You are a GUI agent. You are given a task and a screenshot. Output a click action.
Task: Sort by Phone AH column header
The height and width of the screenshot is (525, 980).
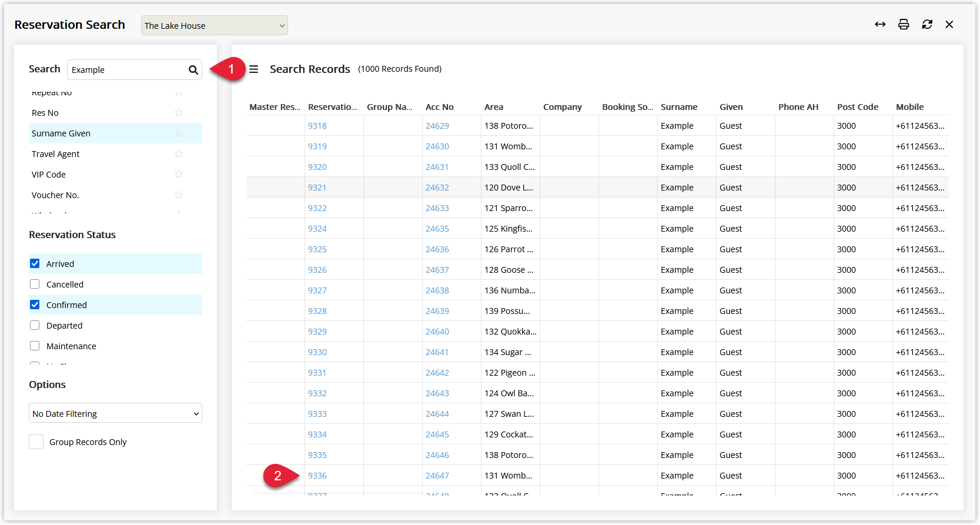[798, 107]
